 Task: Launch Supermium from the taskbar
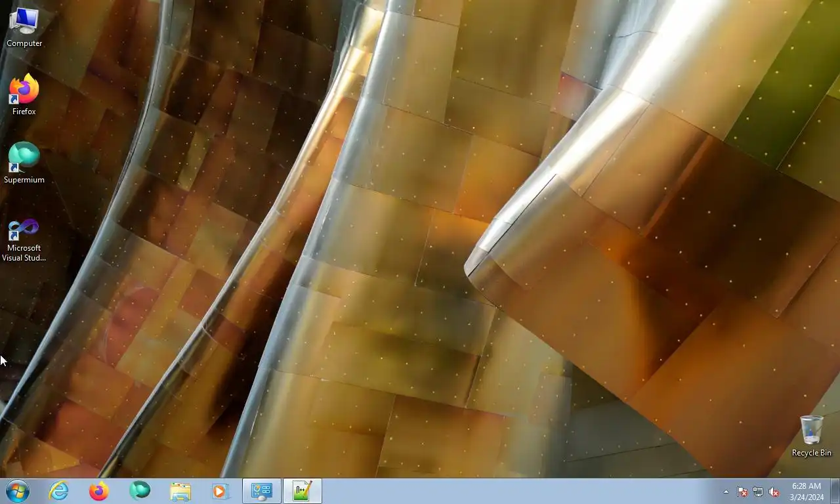point(140,491)
